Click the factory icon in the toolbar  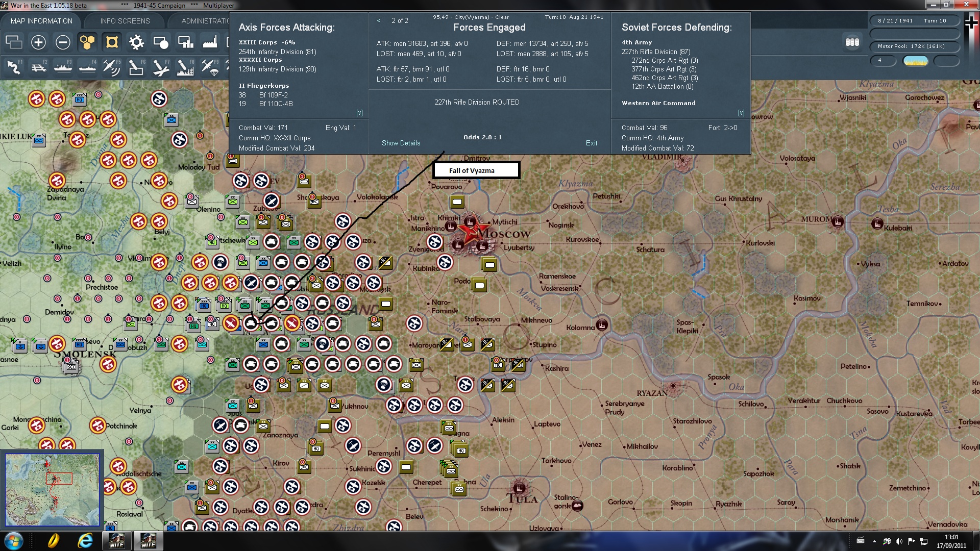tap(210, 42)
